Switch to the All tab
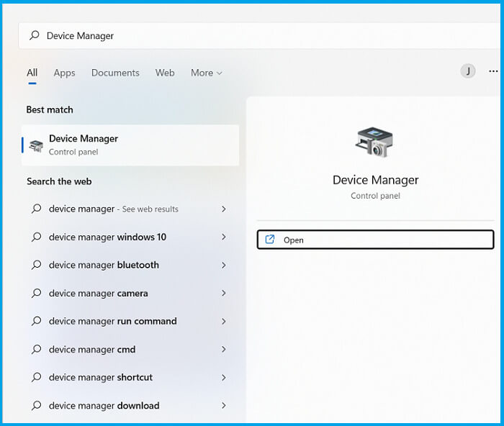The image size is (504, 426). (x=32, y=73)
